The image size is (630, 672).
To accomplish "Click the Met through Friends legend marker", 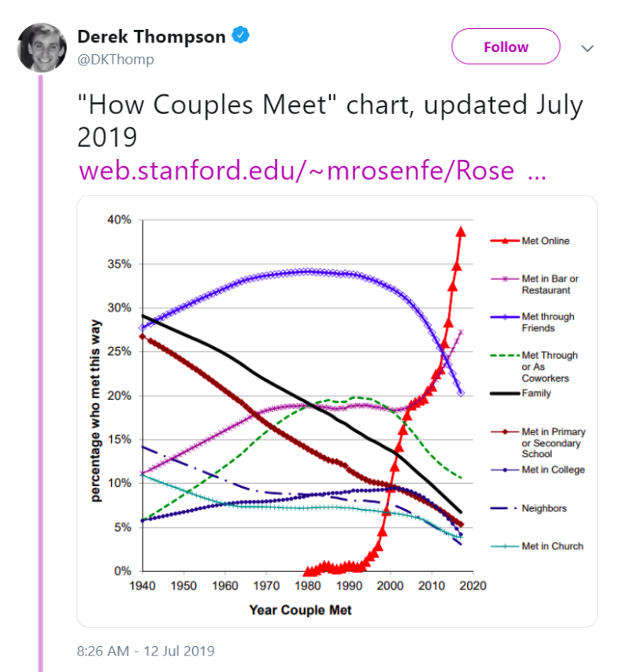I will pos(505,317).
